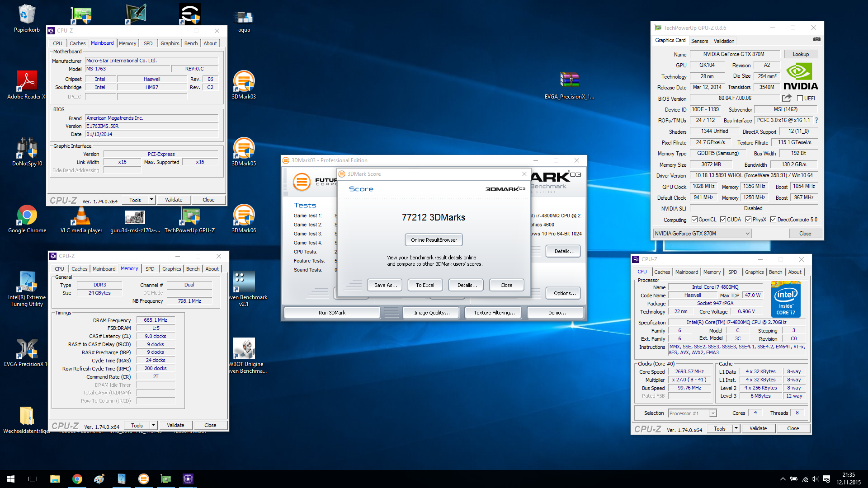Toggle the UEFI checkbox in GPU-Z
868x488 pixels.
[x=800, y=99]
